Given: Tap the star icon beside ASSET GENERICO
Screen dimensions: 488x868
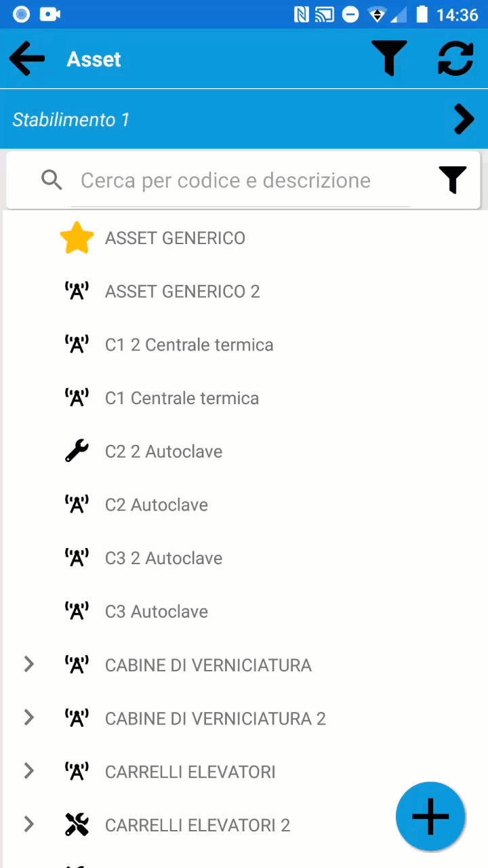Looking at the screenshot, I should coord(77,238).
